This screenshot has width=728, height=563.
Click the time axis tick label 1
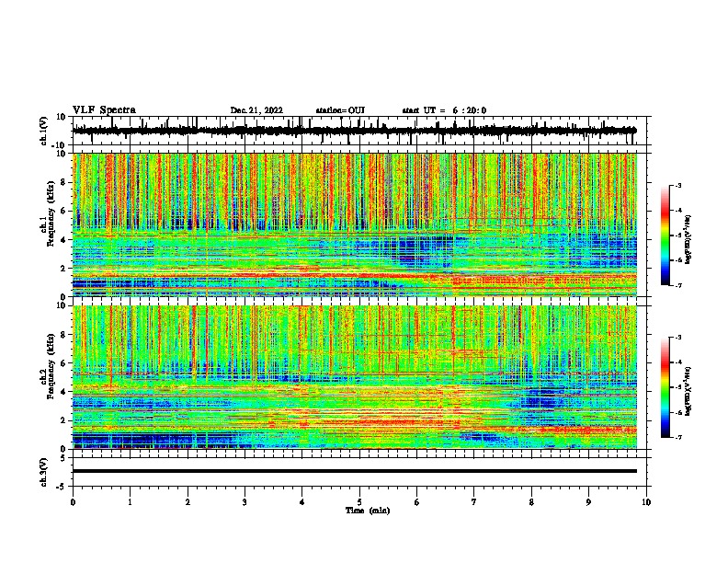pyautogui.click(x=130, y=502)
